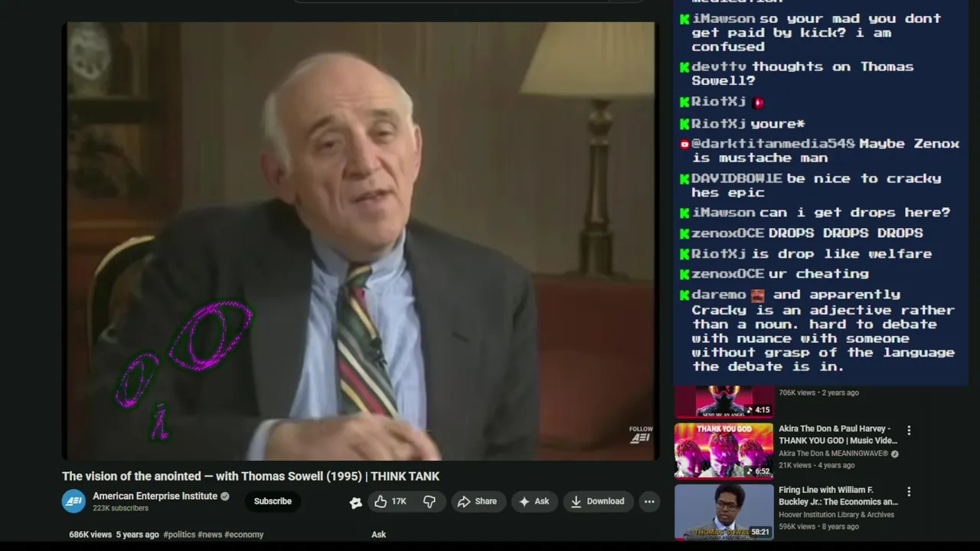Click devttv's chat message about Thomas Sowell
Viewport: 980px width, 551px height.
point(796,73)
